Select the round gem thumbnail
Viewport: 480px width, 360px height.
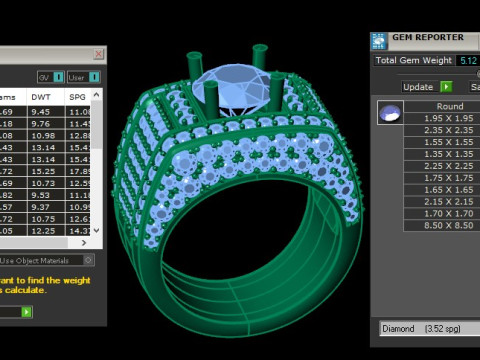[x=390, y=113]
